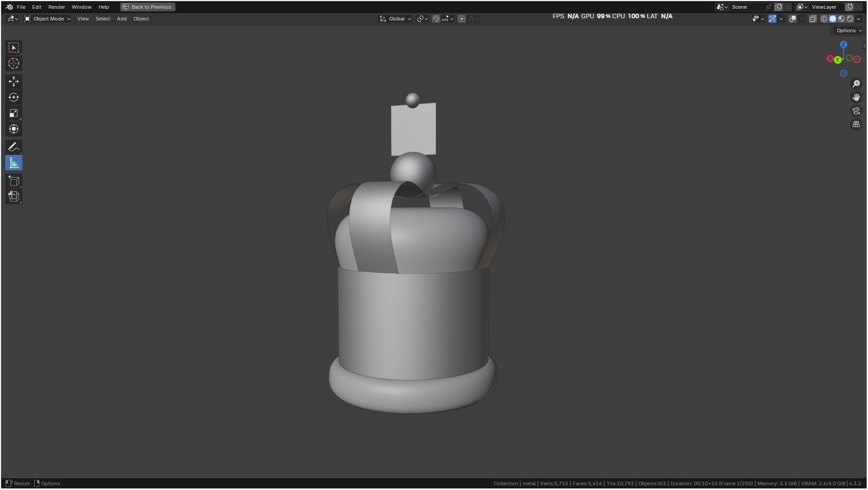Image resolution: width=868 pixels, height=490 pixels.
Task: Switch to Wireframe viewport shading
Action: click(824, 19)
